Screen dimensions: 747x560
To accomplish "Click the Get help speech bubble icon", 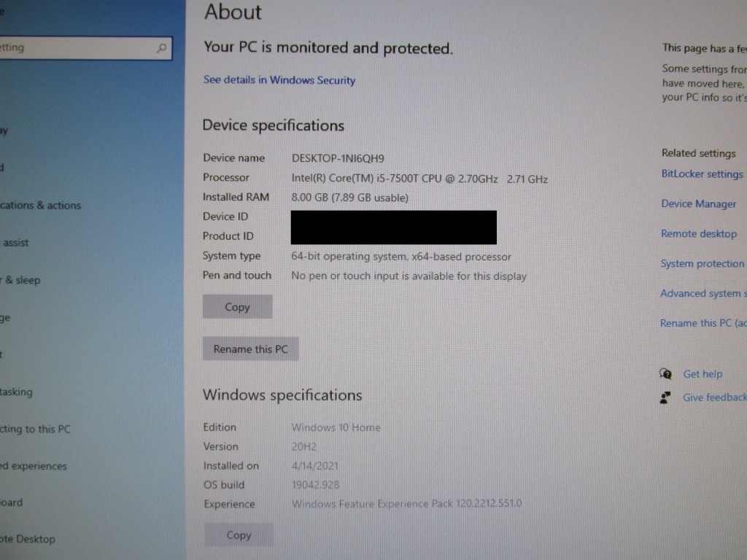I will 665,374.
